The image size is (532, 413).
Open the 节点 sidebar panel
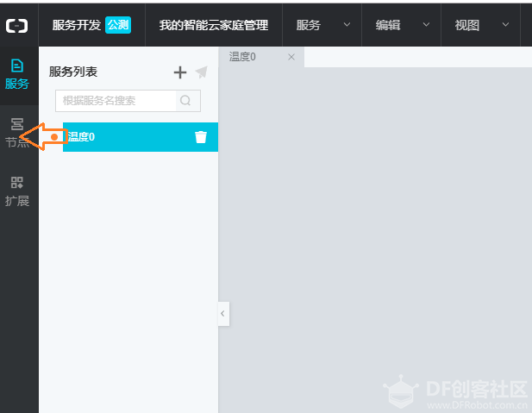pyautogui.click(x=17, y=133)
